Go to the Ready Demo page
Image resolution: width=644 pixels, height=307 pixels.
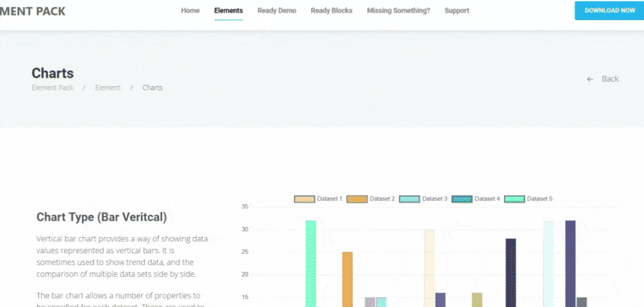point(276,11)
